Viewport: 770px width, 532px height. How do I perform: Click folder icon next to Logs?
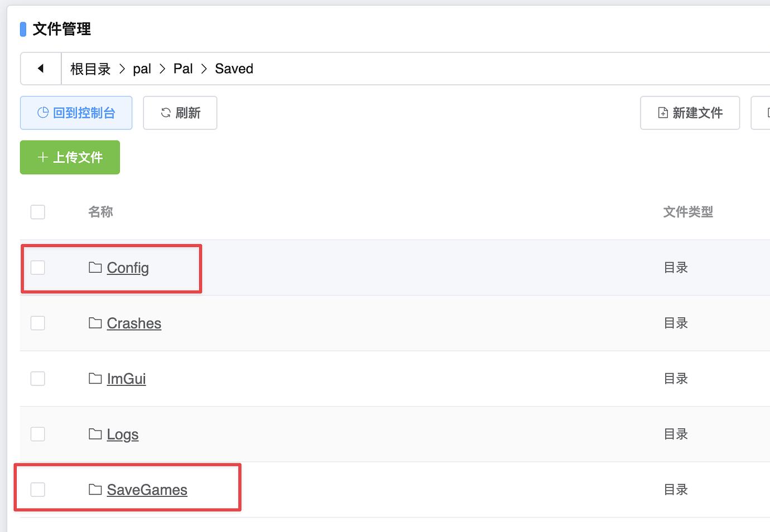95,434
